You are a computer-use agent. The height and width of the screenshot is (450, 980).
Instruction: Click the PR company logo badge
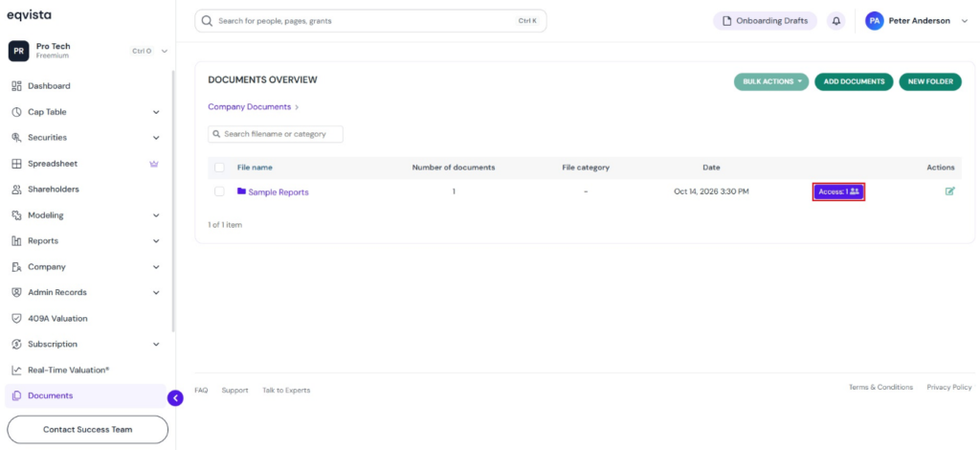pos(19,51)
